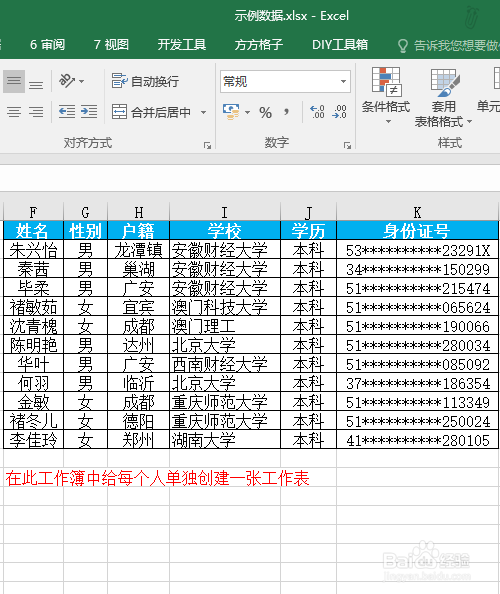Viewport: 500px width, 594px height.
Task: Select ID cell ending 280105
Action: (x=417, y=439)
